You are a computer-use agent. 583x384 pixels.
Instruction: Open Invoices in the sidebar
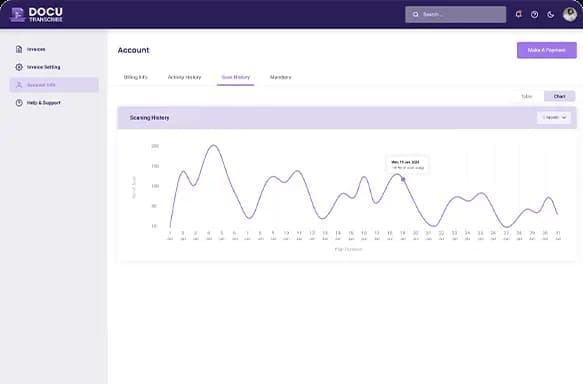(54, 49)
